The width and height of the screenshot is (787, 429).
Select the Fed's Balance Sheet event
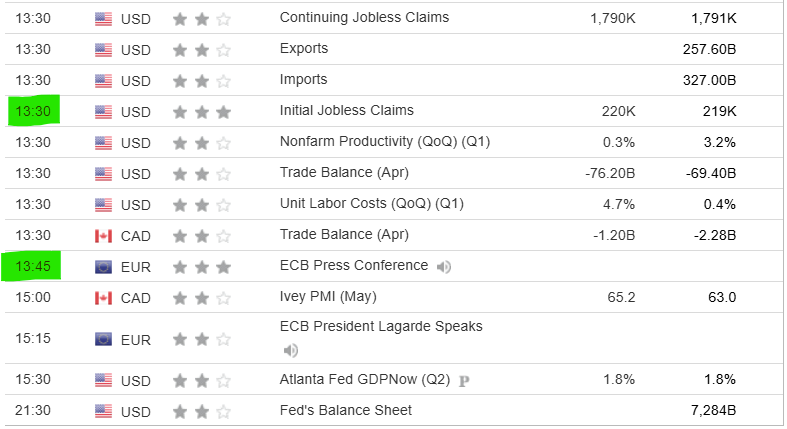coord(346,410)
